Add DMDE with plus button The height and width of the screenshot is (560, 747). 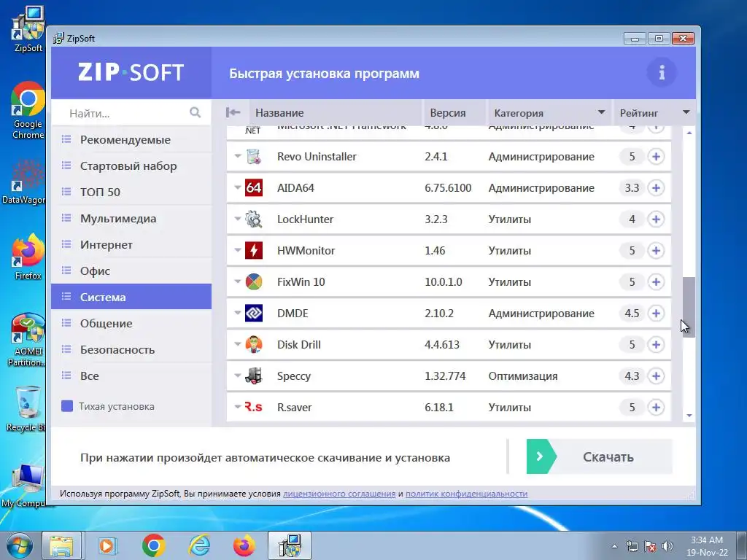[x=656, y=314]
